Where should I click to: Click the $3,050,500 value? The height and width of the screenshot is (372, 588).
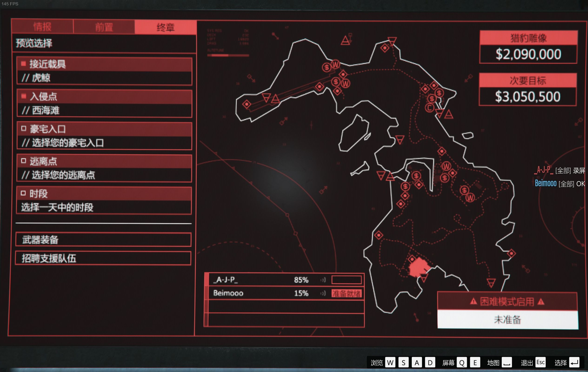point(528,97)
